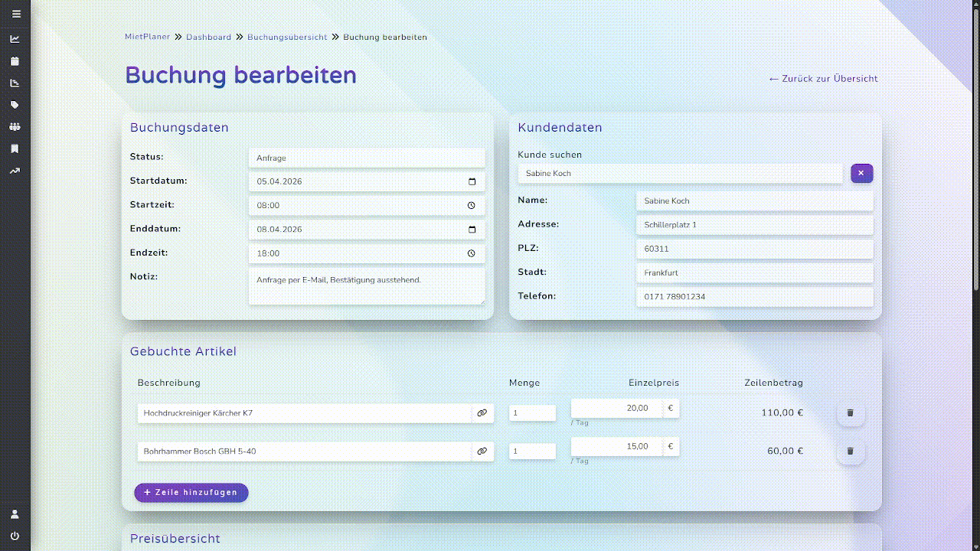This screenshot has height=551, width=980.
Task: Open the Status field showing Anfrage
Action: click(x=366, y=158)
